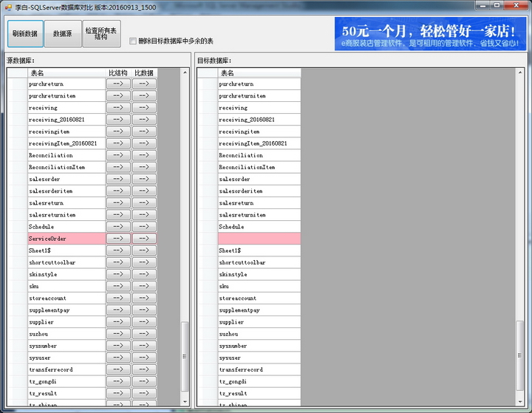Select salesorderitem in target database list

(259, 191)
